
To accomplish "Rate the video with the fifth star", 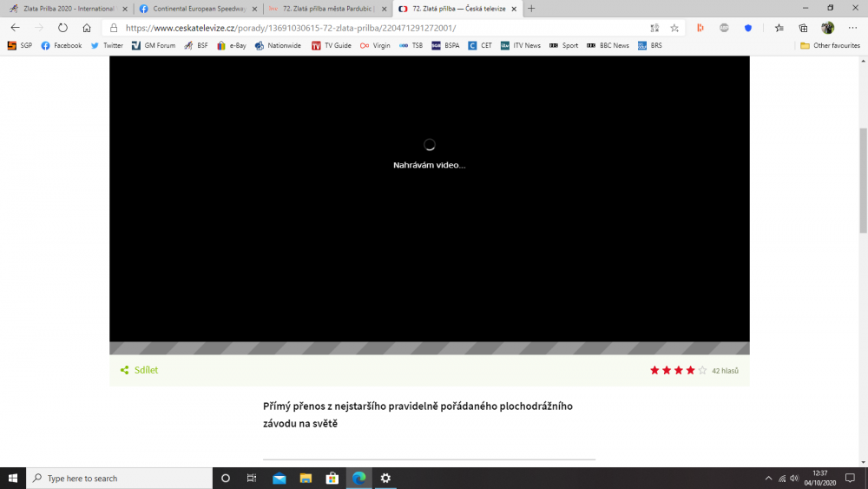I will click(703, 371).
